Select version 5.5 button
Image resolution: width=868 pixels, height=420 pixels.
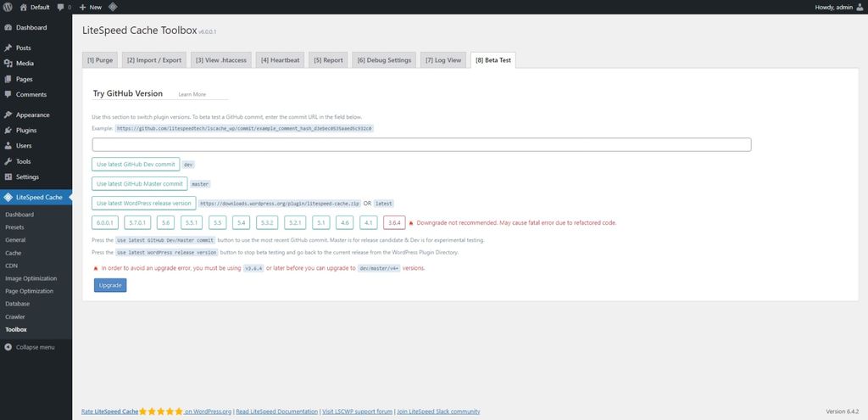(218, 223)
